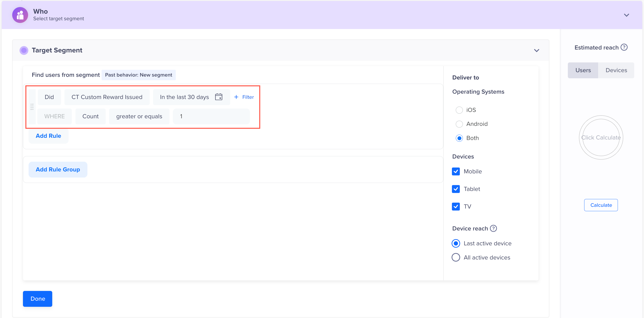Open the greater or equals operator dropdown
The width and height of the screenshot is (644, 318).
139,116
